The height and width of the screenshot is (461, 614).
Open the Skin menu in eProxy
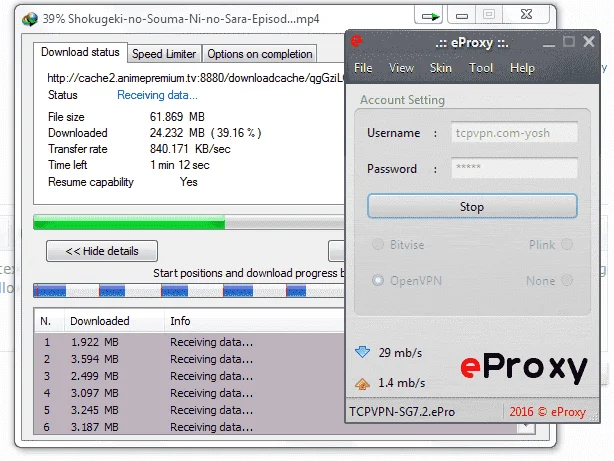(441, 68)
